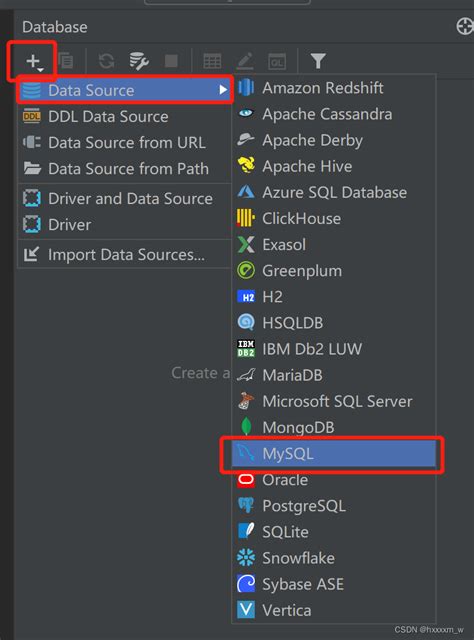
Task: Click the refresh icon in Database toolbar
Action: [x=107, y=61]
